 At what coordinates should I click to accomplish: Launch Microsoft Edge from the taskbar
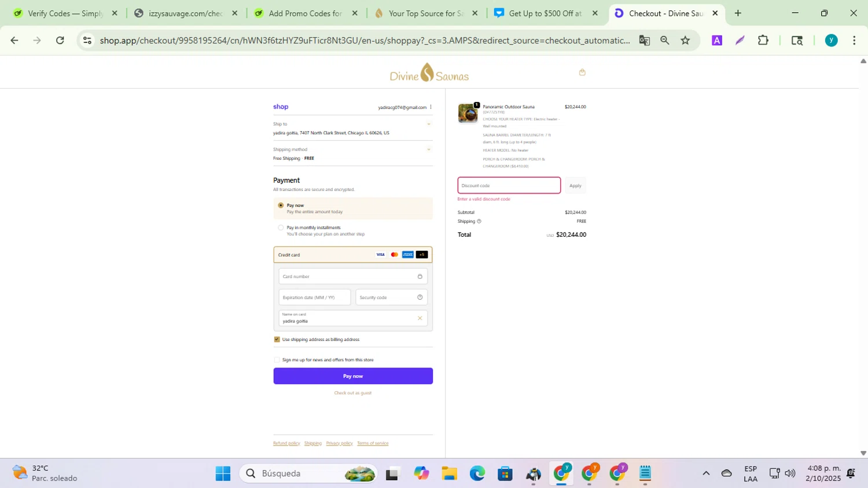tap(477, 474)
